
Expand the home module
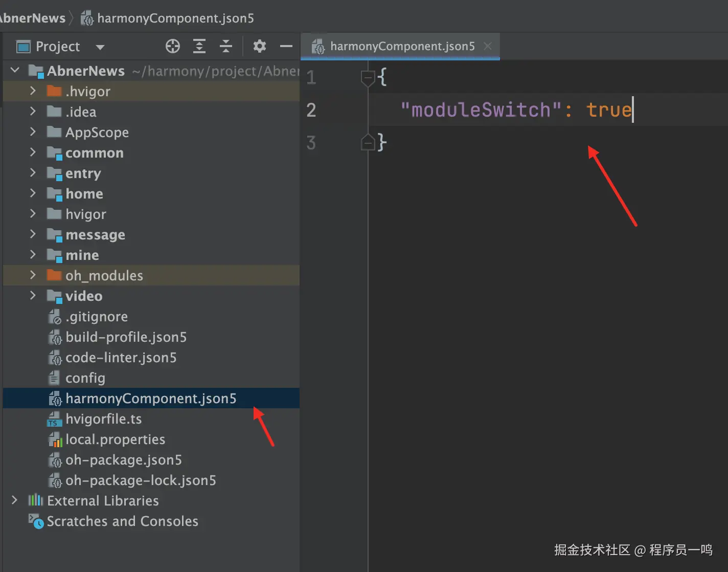tap(33, 193)
